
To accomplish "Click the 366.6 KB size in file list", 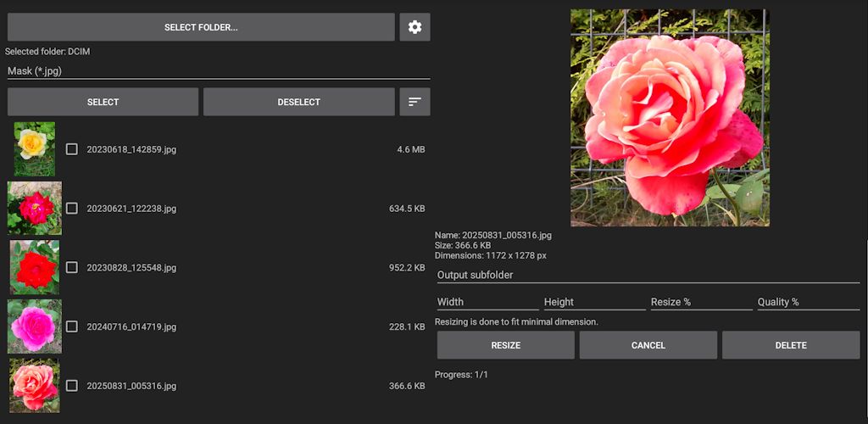I will (x=407, y=386).
